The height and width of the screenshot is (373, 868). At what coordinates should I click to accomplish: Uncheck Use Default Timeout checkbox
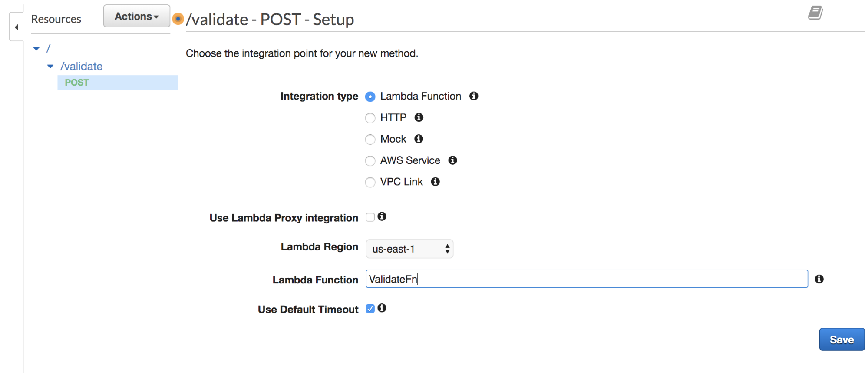370,309
